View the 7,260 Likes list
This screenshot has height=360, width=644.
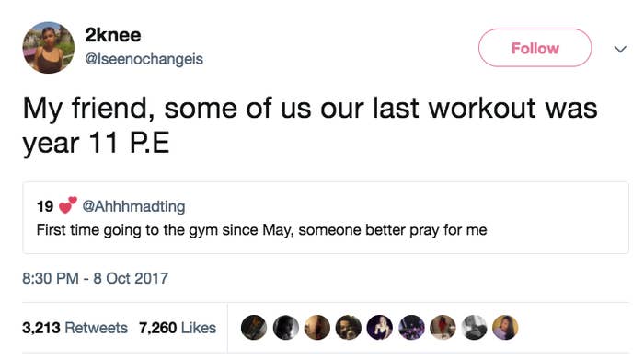coord(178,328)
